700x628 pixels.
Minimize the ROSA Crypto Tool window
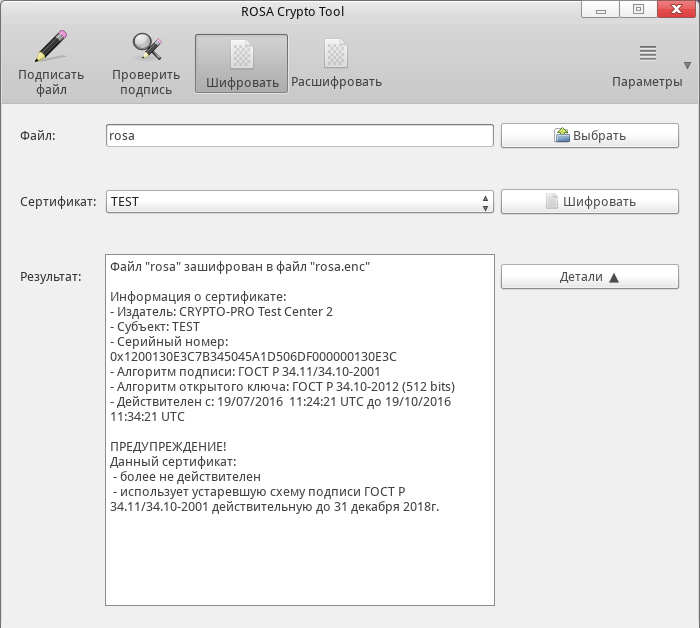click(x=600, y=9)
